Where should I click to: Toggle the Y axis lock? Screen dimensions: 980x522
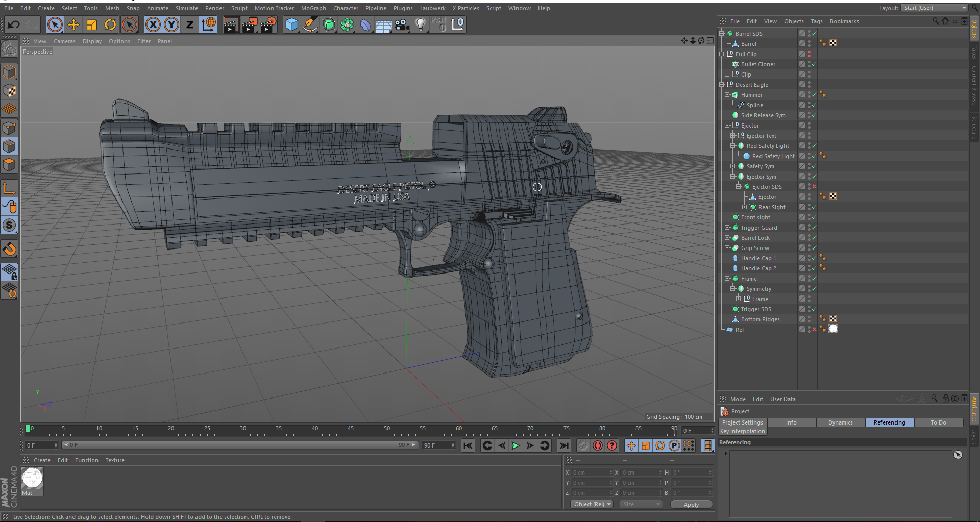tap(171, 24)
